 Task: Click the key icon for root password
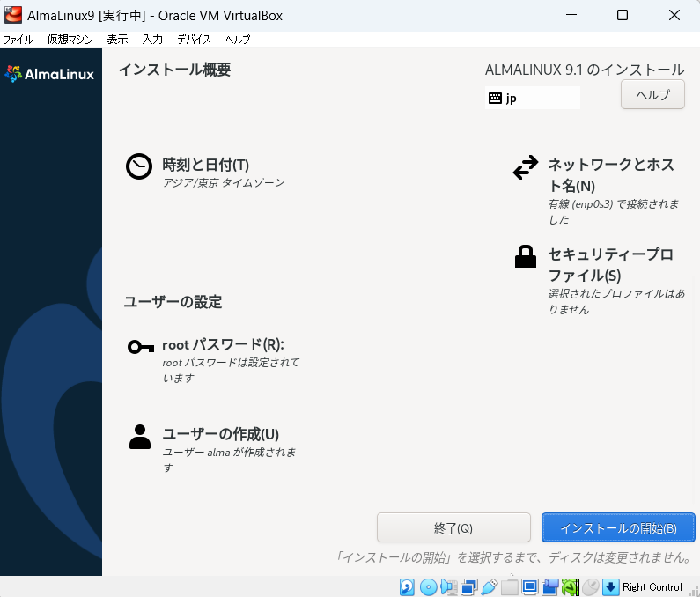click(141, 347)
